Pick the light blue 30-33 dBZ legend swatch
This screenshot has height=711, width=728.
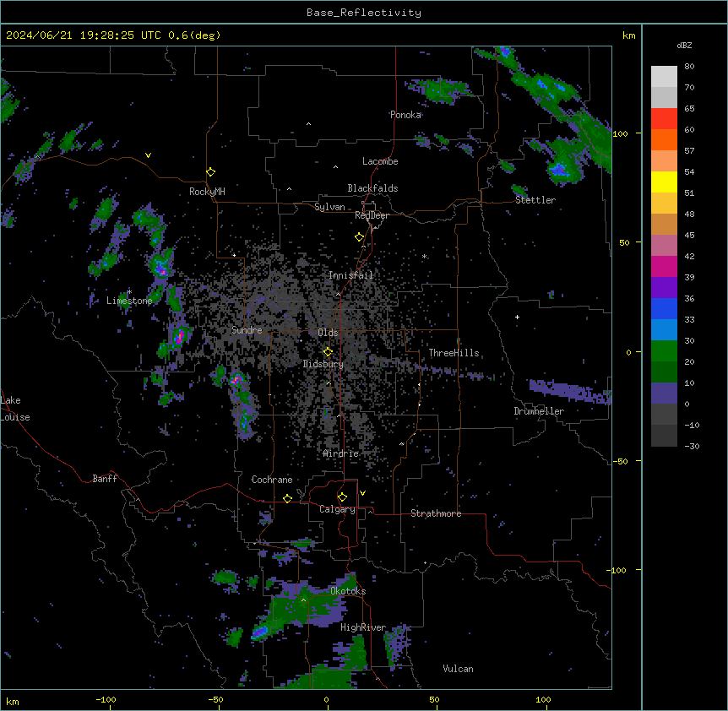coord(664,330)
